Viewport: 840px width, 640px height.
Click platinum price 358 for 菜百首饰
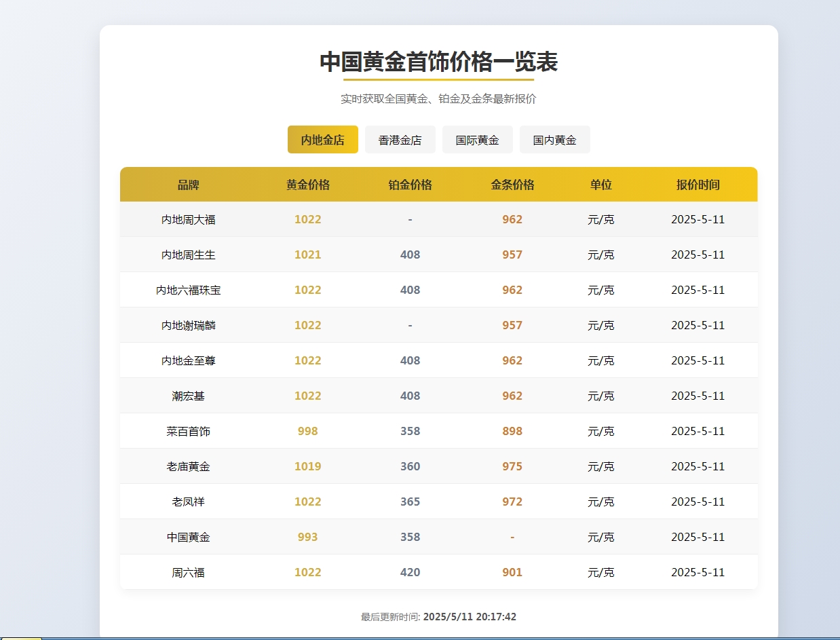pyautogui.click(x=411, y=432)
